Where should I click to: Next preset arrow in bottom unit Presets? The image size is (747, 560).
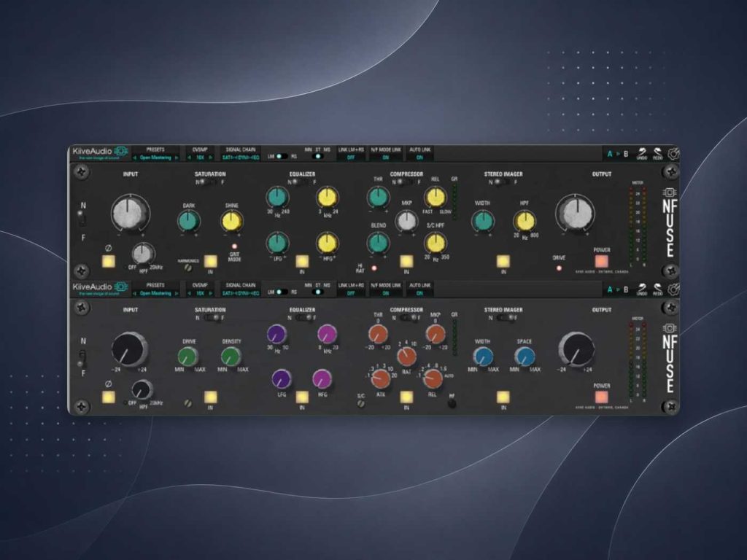(177, 293)
